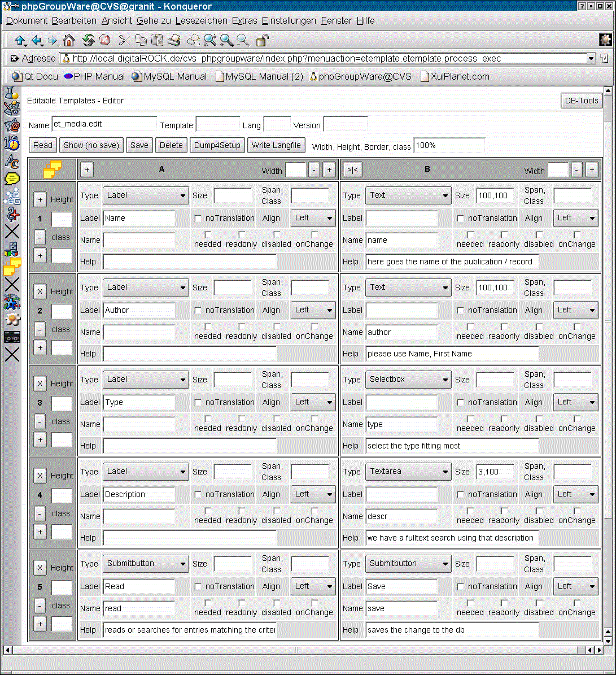
Task: Click the scroll-right arrow of horizontal scrollbar
Action: [x=598, y=650]
